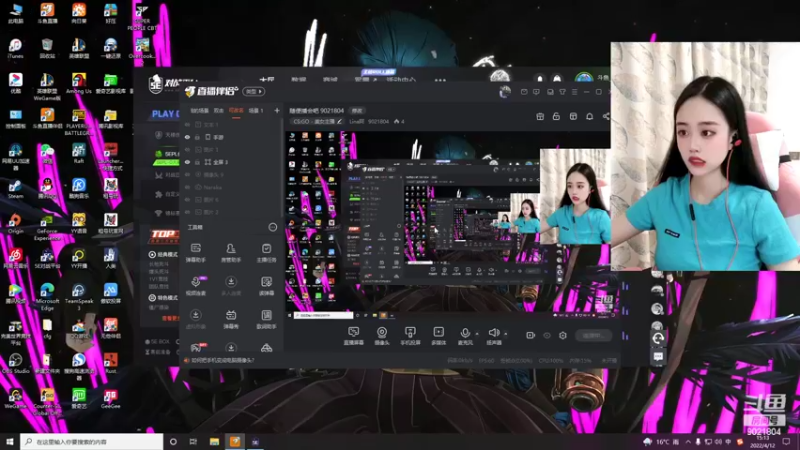Open Microsoft Edge desktop shortcut
The height and width of the screenshot is (450, 800).
click(x=47, y=296)
